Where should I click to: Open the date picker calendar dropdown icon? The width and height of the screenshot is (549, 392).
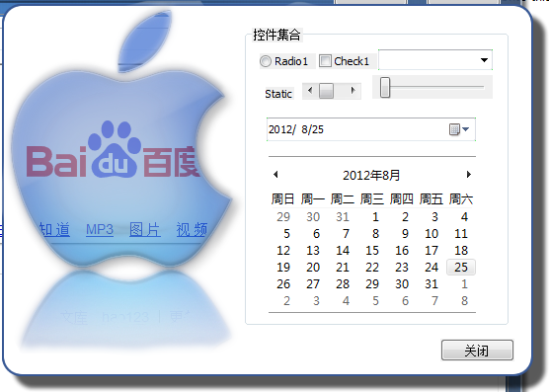(459, 129)
